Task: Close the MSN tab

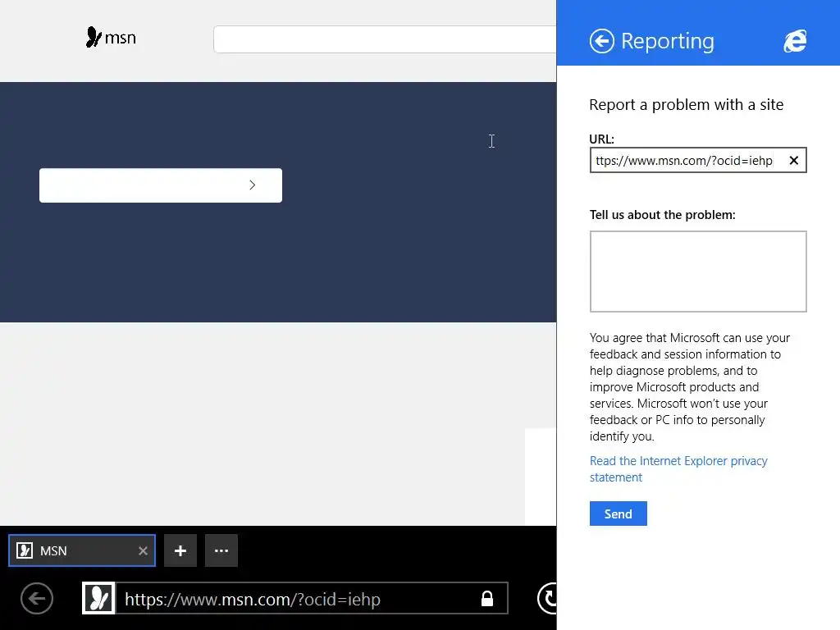Action: pos(143,550)
